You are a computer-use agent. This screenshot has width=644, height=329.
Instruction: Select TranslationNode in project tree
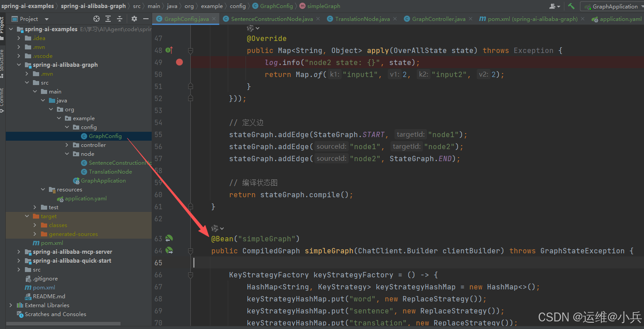tap(110, 171)
